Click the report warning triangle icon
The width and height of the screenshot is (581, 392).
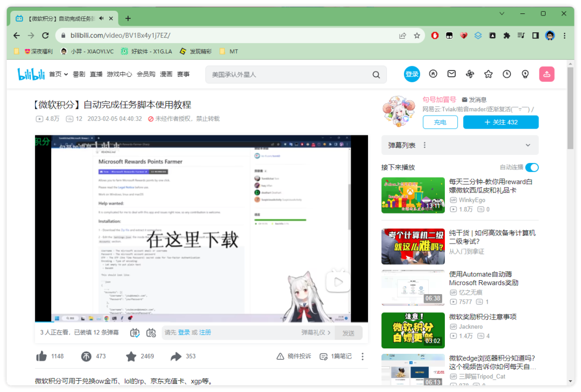280,357
